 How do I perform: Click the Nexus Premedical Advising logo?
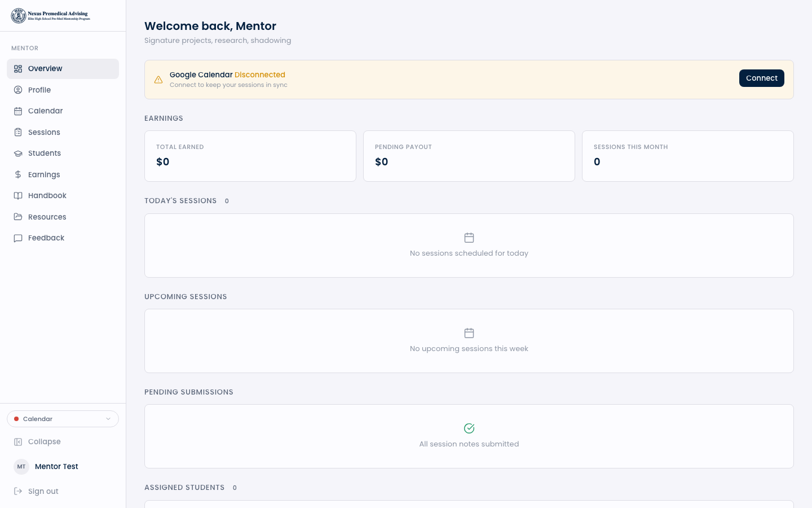point(51,16)
